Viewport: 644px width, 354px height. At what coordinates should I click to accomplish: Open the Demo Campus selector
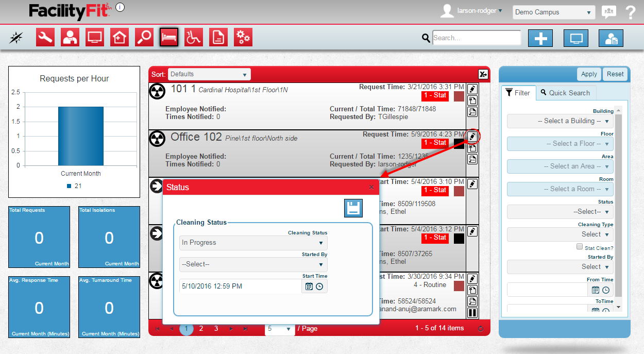click(554, 12)
